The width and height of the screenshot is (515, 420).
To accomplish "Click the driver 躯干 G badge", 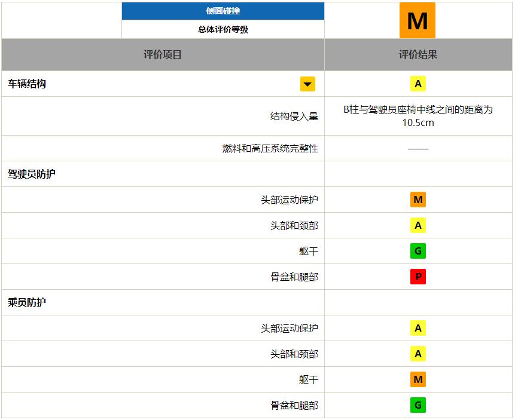I will point(418,251).
